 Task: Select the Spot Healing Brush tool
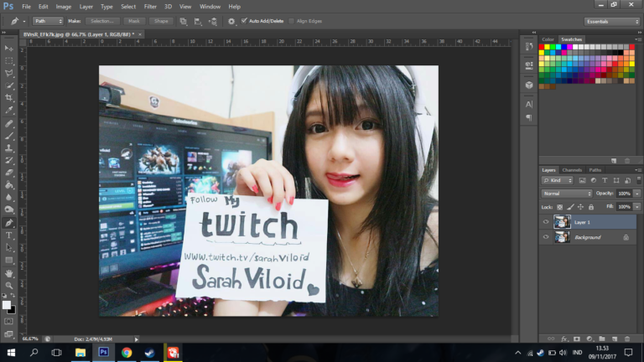[8, 123]
